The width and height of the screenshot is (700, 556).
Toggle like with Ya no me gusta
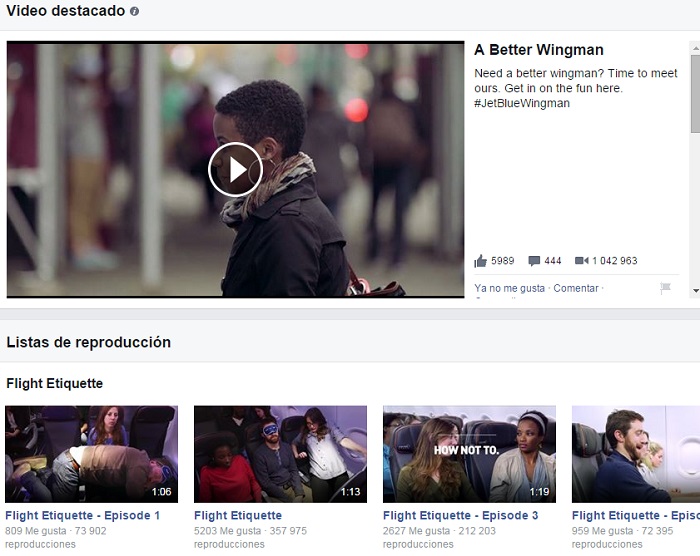(x=509, y=288)
